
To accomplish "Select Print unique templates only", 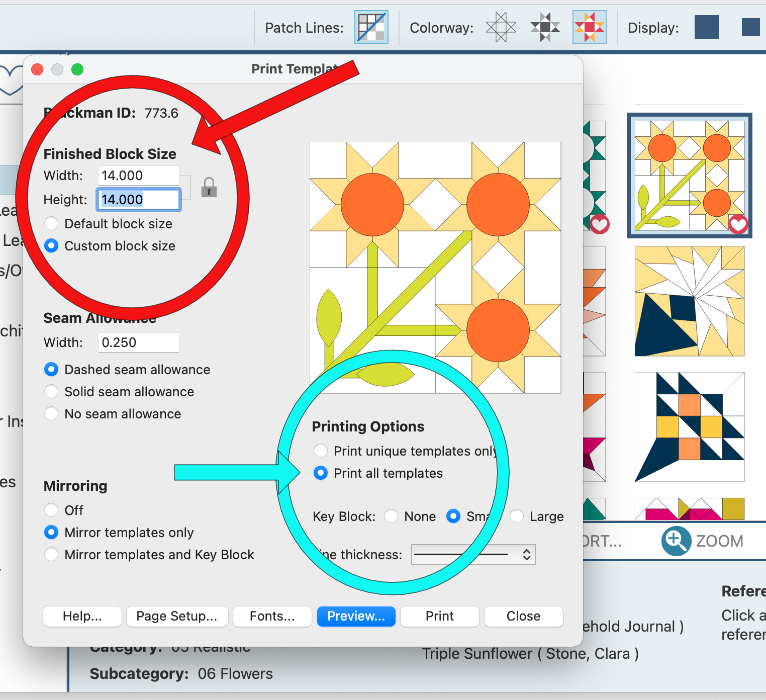I will 321,451.
